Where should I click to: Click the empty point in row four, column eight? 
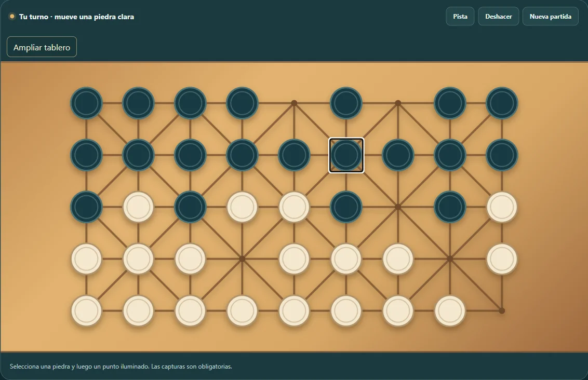(450, 259)
